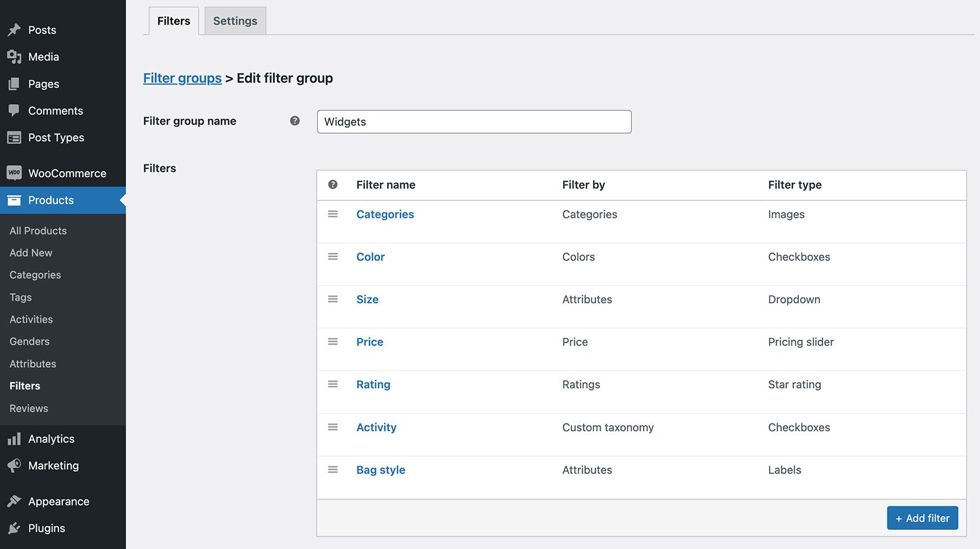The height and width of the screenshot is (549, 980).
Task: Click the Marketing megaphone icon
Action: (14, 465)
